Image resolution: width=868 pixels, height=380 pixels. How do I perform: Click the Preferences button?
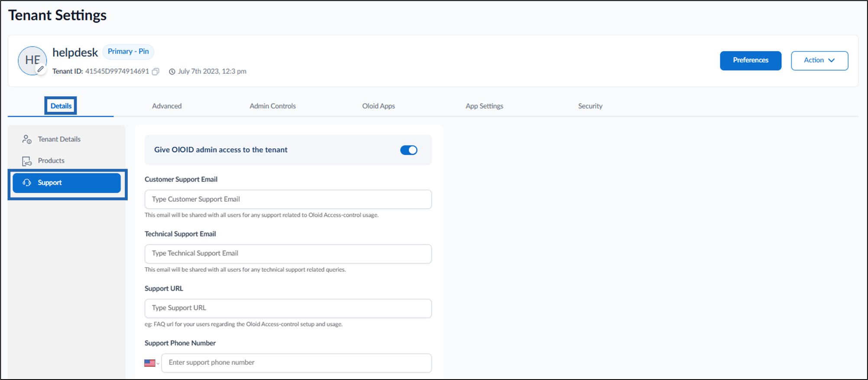751,61
